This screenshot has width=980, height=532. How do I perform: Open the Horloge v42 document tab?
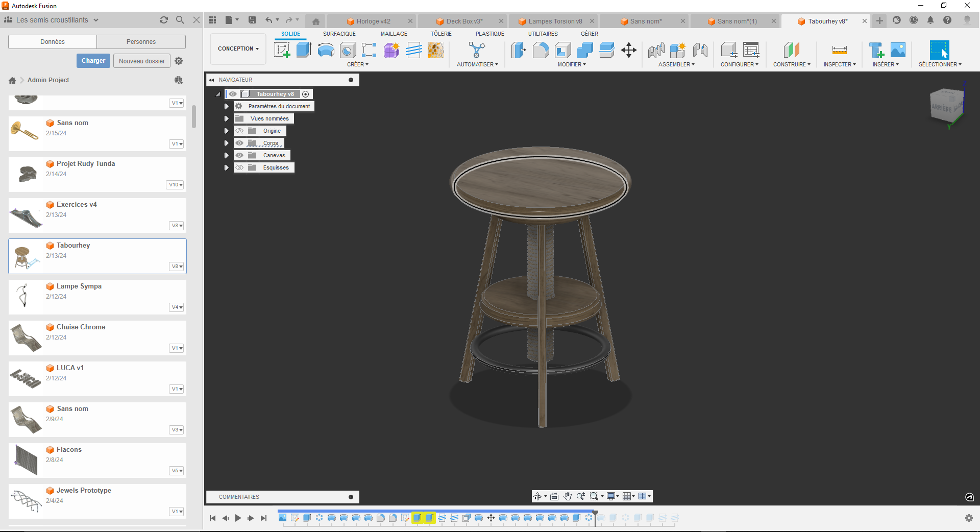pos(372,21)
